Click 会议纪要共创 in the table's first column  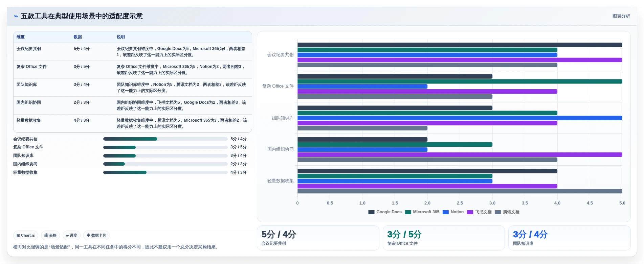(29, 49)
